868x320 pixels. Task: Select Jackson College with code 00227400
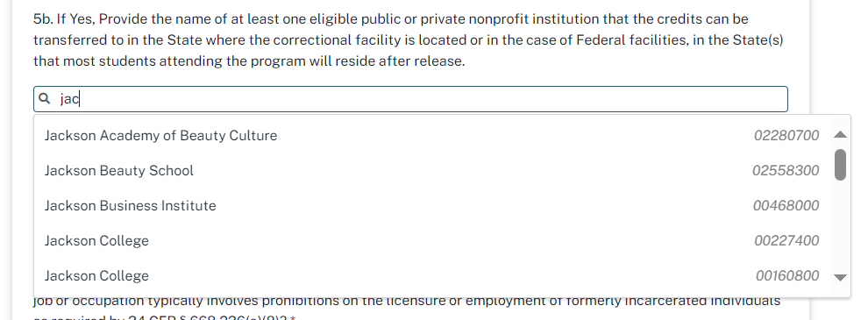click(x=431, y=241)
